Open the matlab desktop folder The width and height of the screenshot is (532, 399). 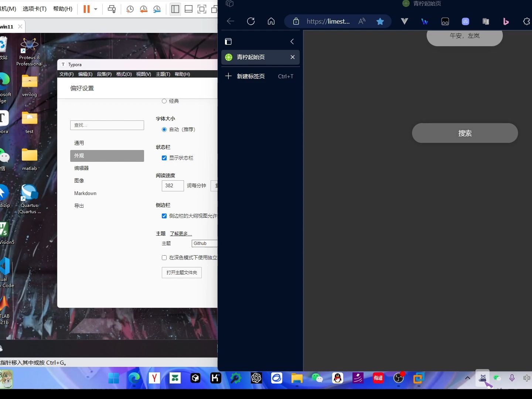point(29,160)
